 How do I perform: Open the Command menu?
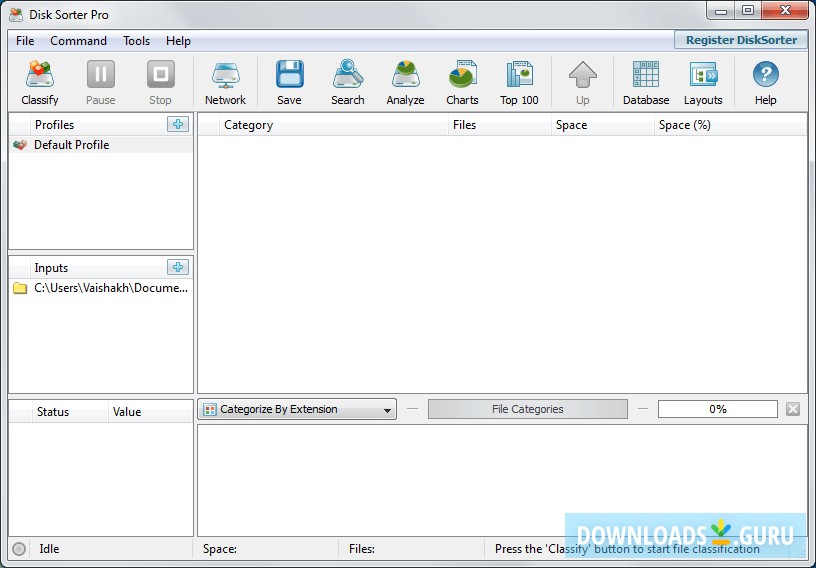point(79,41)
